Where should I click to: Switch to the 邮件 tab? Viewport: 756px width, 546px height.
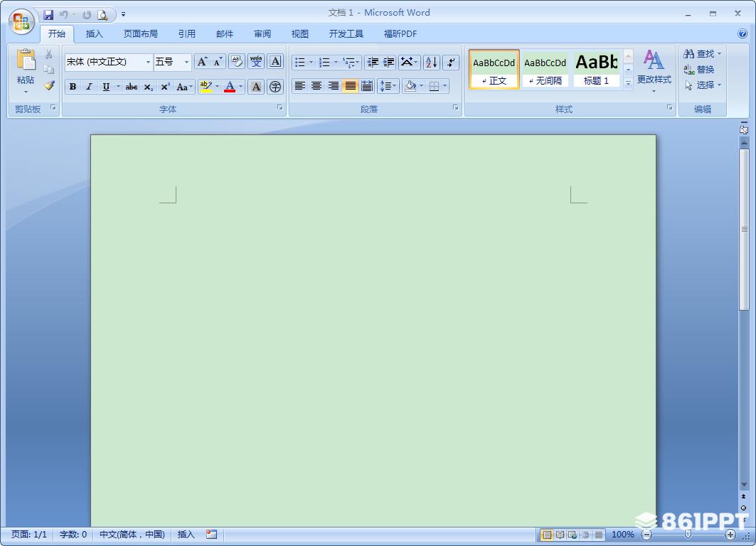pos(225,33)
